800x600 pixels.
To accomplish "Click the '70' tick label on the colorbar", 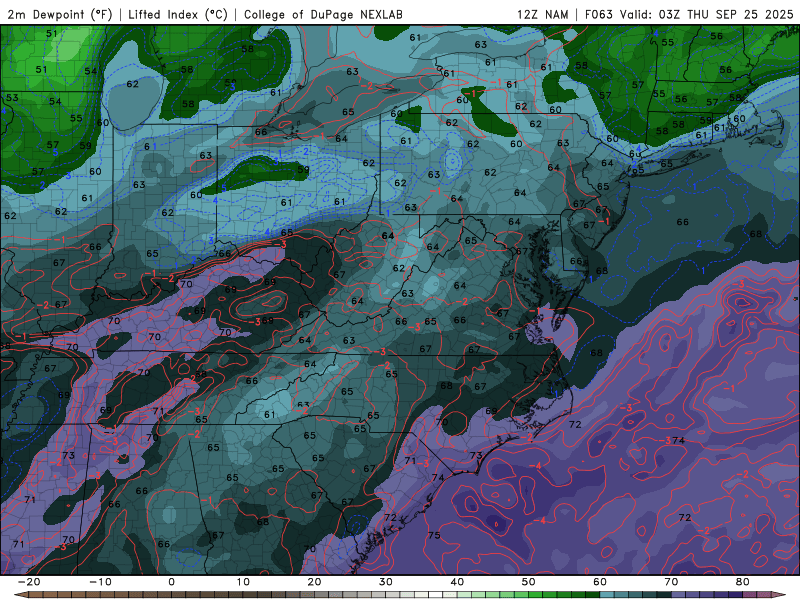I will coord(671,582).
